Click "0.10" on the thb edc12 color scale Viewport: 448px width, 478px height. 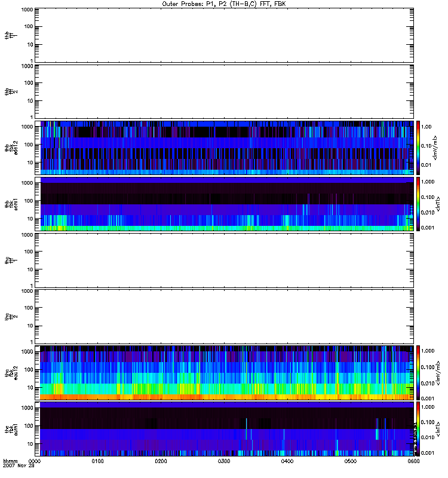click(426, 146)
